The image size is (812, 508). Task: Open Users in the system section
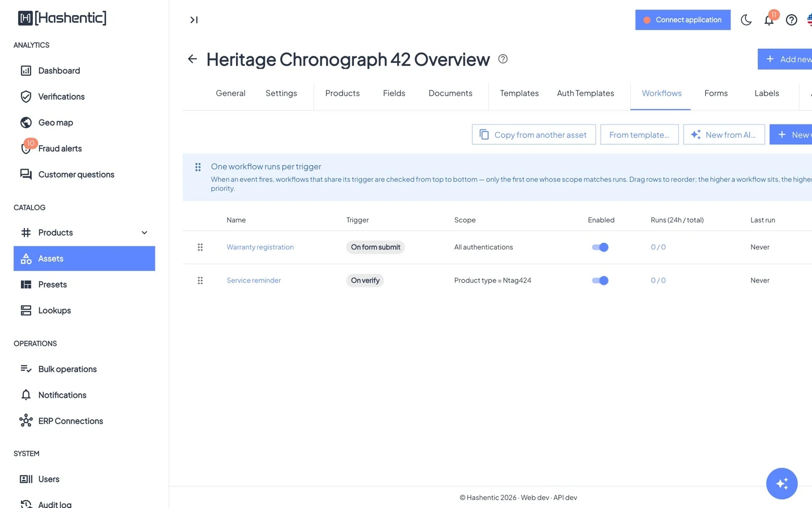pos(84,479)
